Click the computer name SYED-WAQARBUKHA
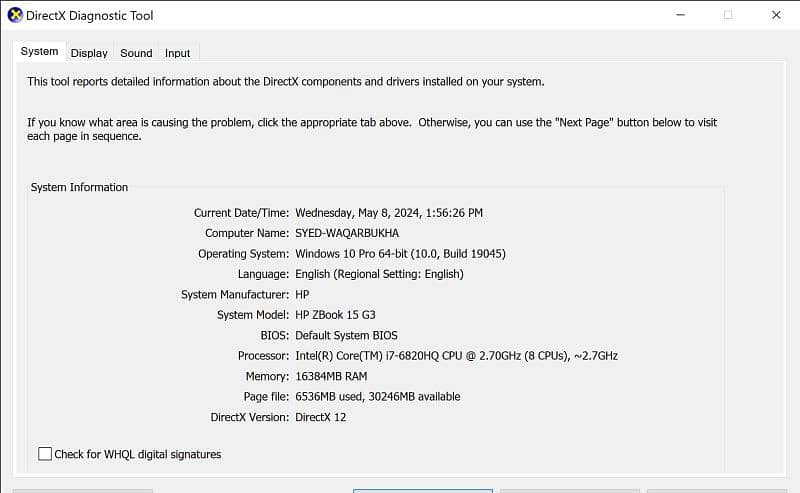Image resolution: width=800 pixels, height=493 pixels. point(347,233)
